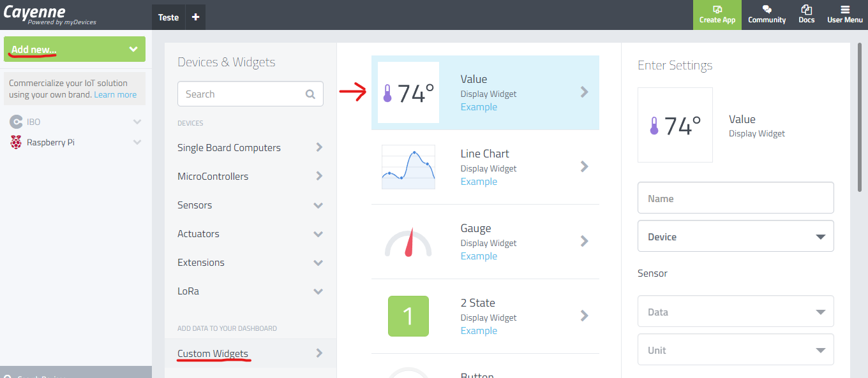Open Custom Widgets

point(250,353)
